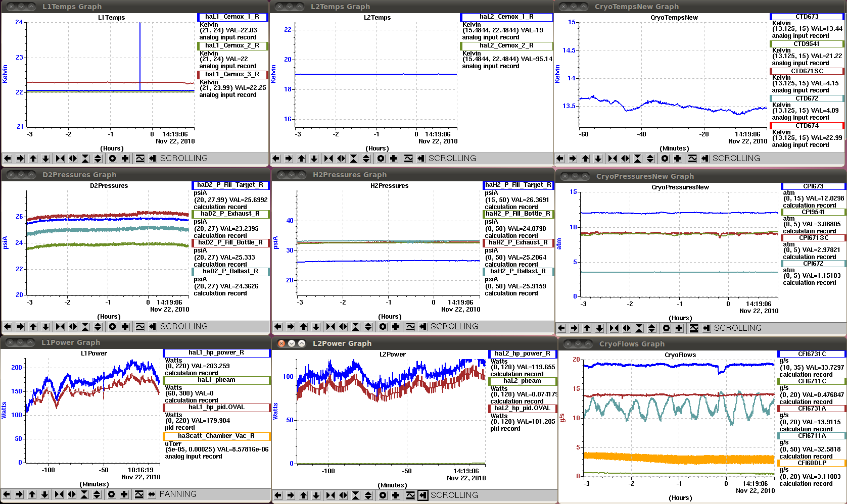This screenshot has height=504, width=847.
Task: Select CFI6731A legend label in CryoFlows
Action: (x=812, y=409)
